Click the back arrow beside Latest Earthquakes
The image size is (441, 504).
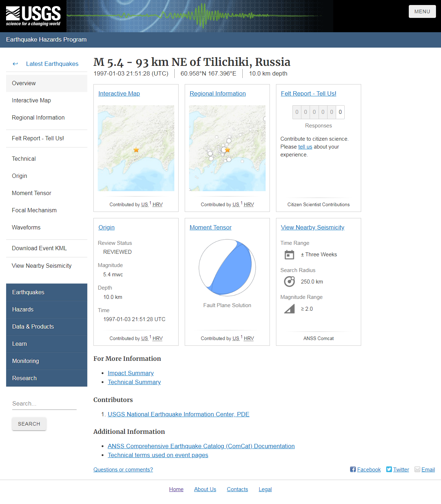pyautogui.click(x=15, y=64)
